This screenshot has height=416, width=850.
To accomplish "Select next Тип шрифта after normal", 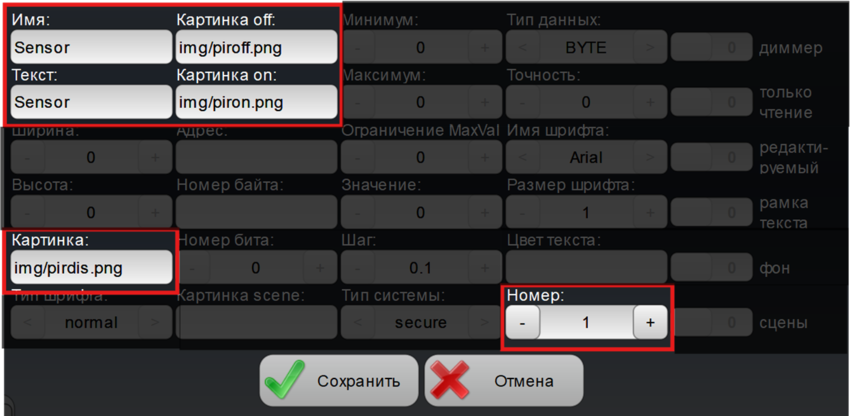I will point(155,322).
